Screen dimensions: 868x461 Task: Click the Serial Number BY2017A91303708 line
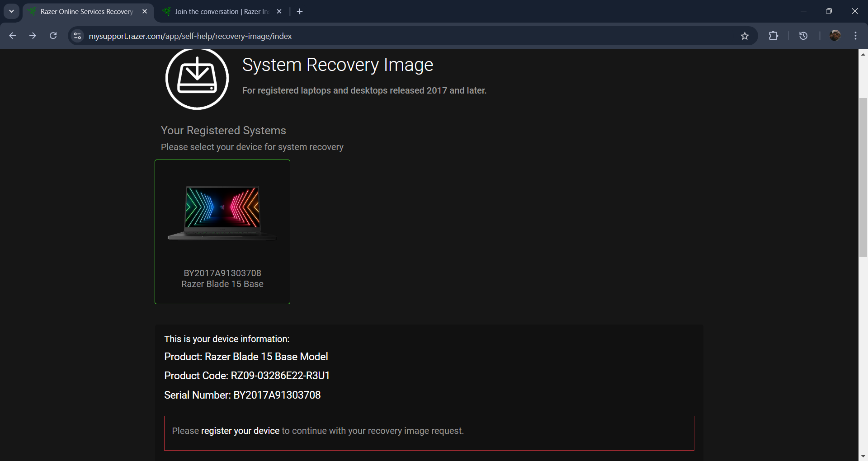[242, 395]
